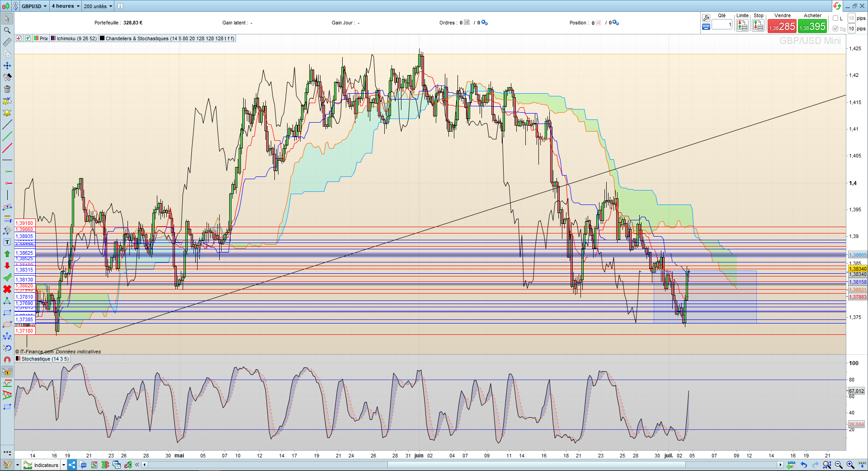868x471 pixels.
Task: Select the black trend line drawing tool
Action: 7,124
